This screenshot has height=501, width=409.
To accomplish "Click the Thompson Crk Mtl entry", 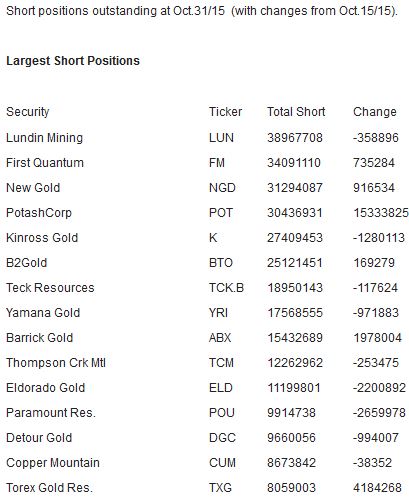I will click(x=56, y=363).
